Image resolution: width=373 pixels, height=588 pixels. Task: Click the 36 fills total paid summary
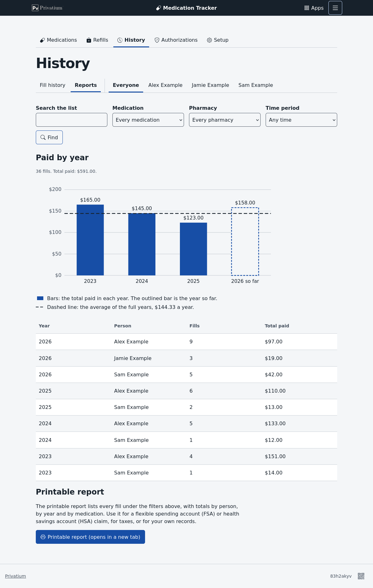tap(66, 171)
